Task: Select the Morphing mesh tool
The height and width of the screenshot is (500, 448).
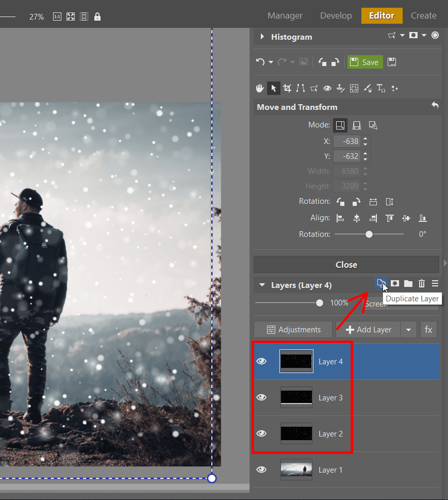Action: 354,88
